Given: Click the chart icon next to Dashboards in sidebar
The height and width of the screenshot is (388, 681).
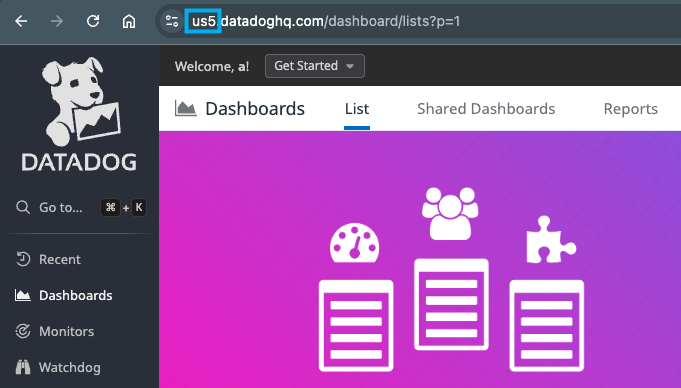Looking at the screenshot, I should [x=23, y=295].
